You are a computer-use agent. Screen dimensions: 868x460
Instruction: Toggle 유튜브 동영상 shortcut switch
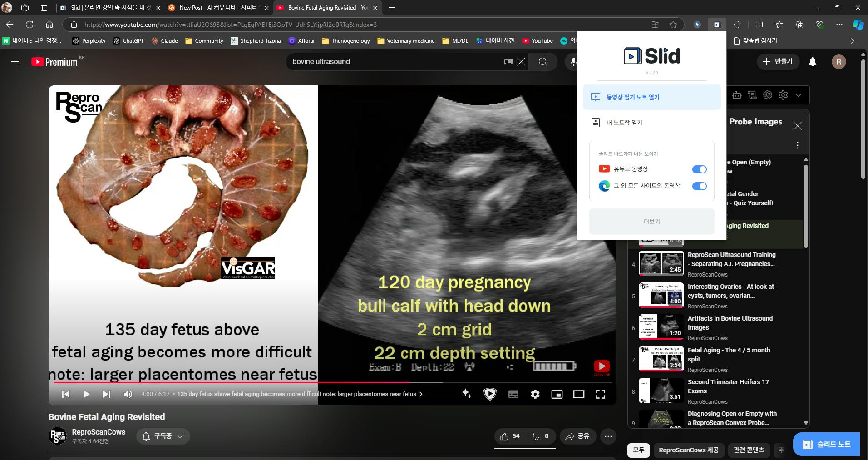(699, 169)
